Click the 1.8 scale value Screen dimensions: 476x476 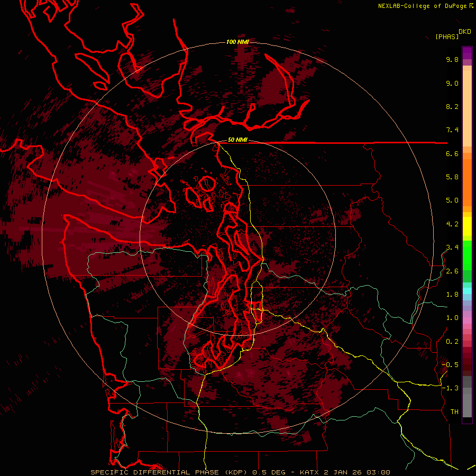tap(452, 295)
